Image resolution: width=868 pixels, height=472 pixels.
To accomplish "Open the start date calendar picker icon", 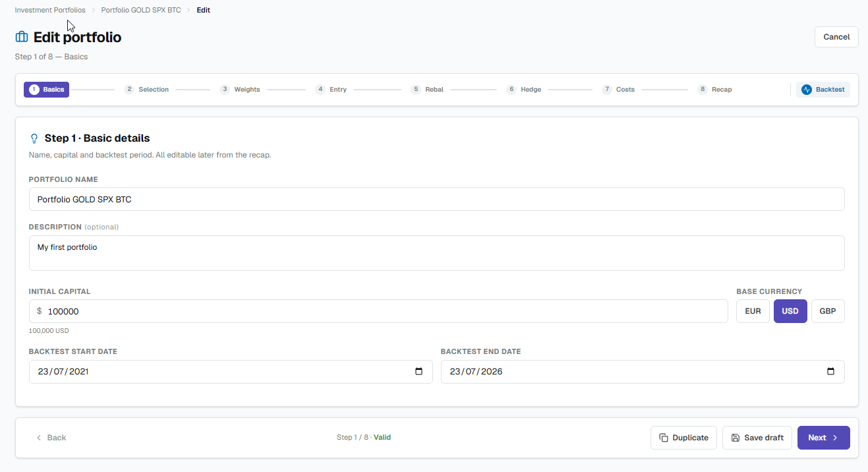I will [x=419, y=371].
